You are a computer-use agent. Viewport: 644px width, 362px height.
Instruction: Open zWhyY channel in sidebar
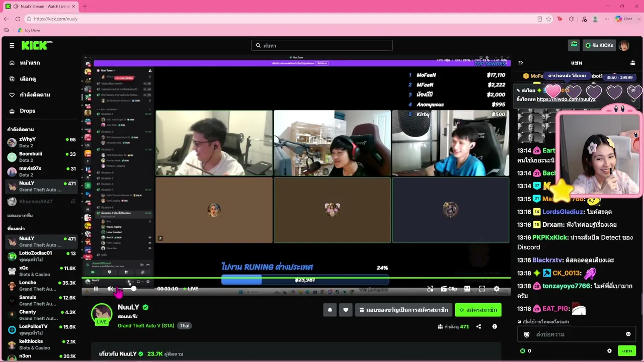pos(41,142)
